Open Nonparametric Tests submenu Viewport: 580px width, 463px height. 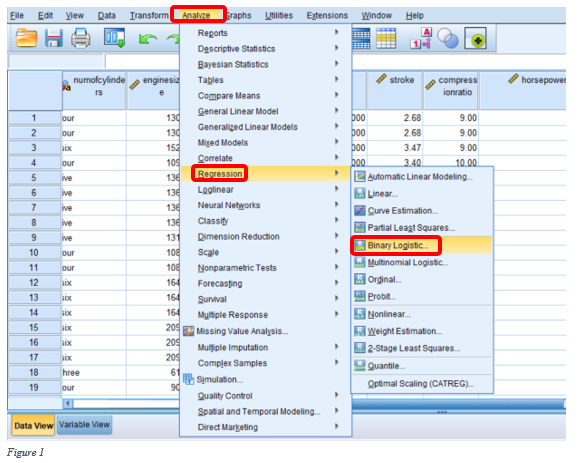(x=266, y=268)
